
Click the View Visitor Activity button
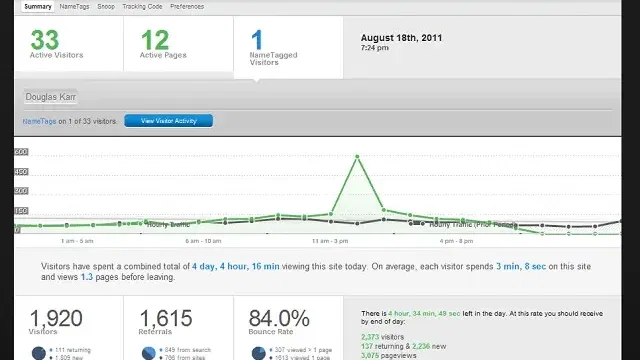click(169, 121)
